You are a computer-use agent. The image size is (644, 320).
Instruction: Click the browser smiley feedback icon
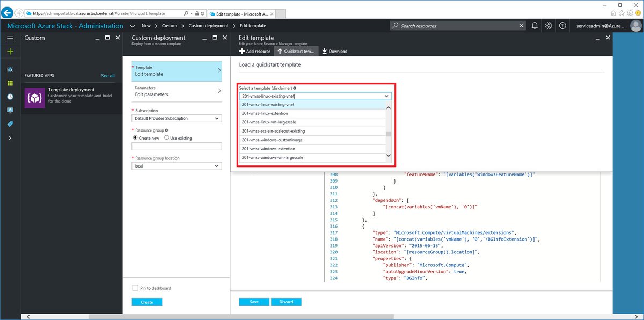click(638, 12)
